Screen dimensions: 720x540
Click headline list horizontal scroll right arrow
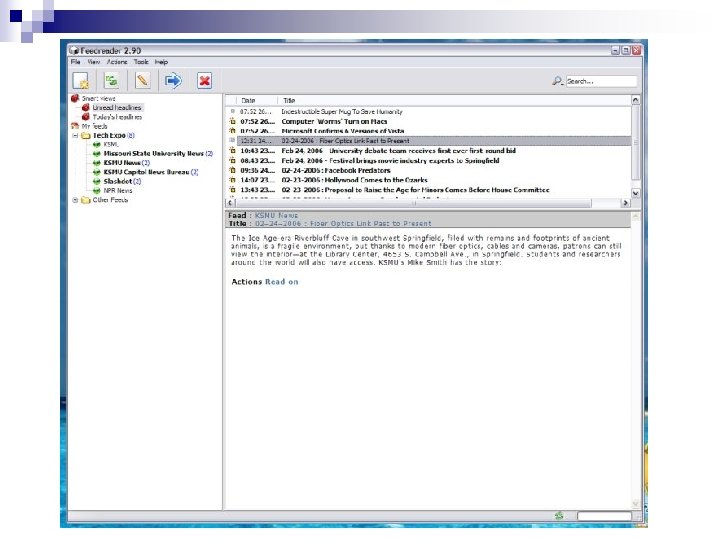(x=625, y=202)
